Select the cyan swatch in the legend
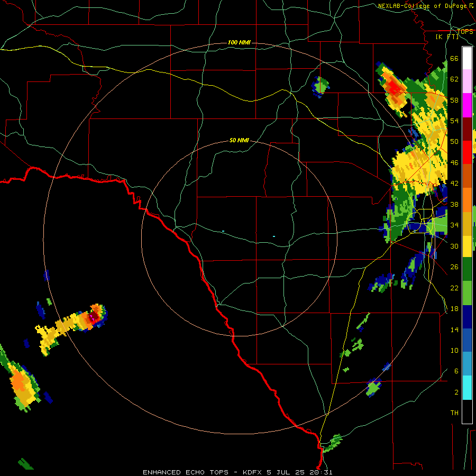The image size is (476, 476). pos(467,388)
